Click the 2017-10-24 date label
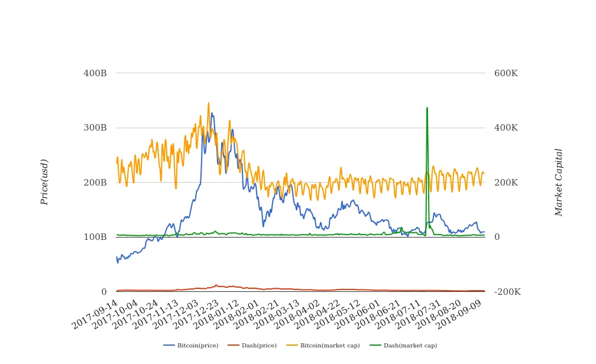 coord(135,314)
